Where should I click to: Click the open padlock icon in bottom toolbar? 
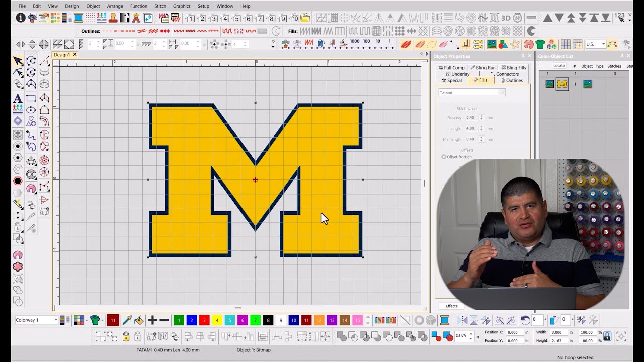pos(137,336)
